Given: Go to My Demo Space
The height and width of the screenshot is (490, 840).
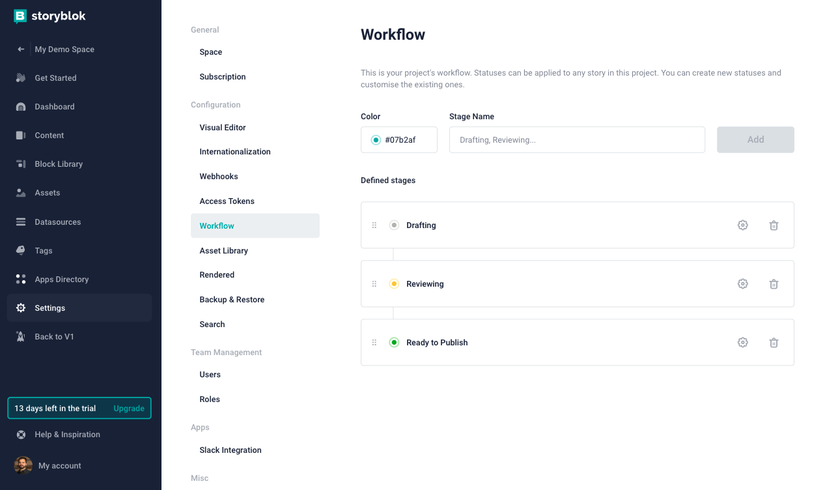Looking at the screenshot, I should click(64, 49).
